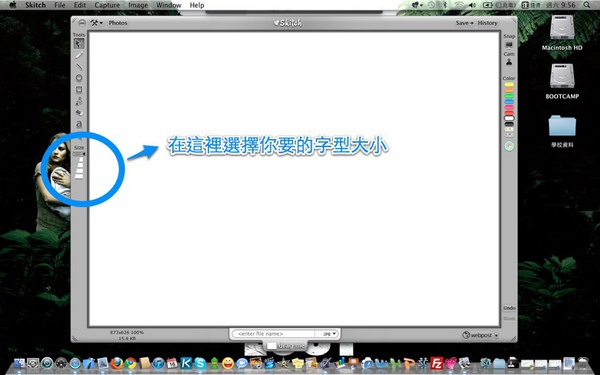Open the Skitch application menu
The image size is (600, 375).
pyautogui.click(x=35, y=5)
